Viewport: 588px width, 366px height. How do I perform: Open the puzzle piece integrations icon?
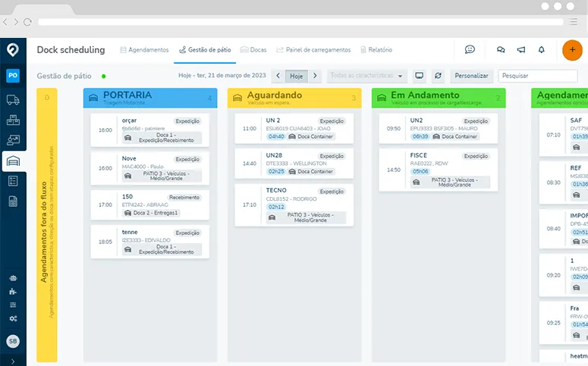13,292
